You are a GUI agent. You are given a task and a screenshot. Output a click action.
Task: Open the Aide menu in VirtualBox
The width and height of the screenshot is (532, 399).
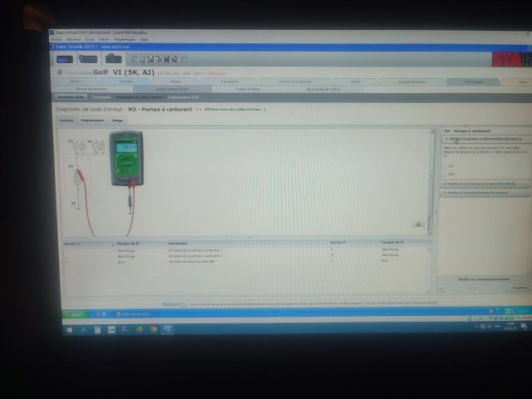pyautogui.click(x=144, y=39)
